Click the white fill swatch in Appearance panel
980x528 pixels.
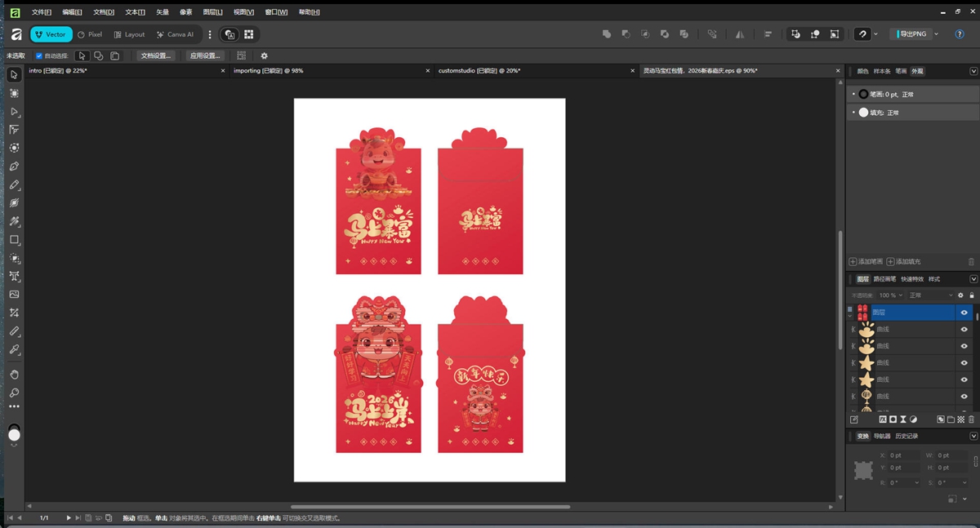[x=863, y=113]
